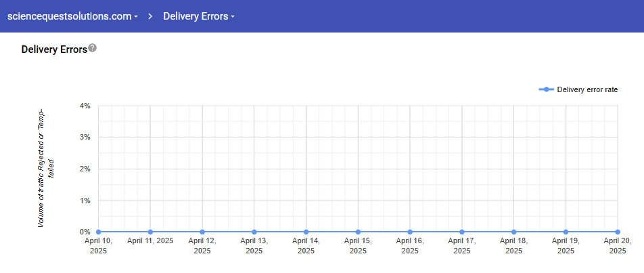Image resolution: width=644 pixels, height=273 pixels.
Task: Select the April 11, 2025 data point
Action: [x=150, y=232]
